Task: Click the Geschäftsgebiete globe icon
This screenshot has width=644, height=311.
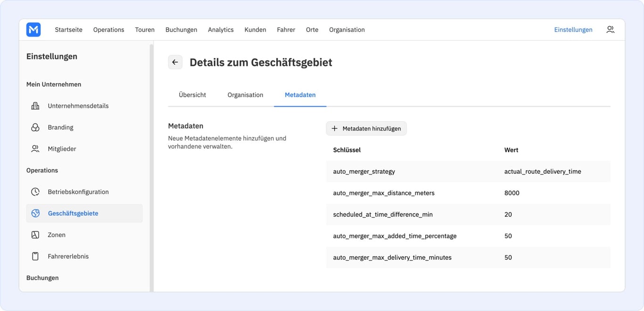Action: tap(35, 213)
